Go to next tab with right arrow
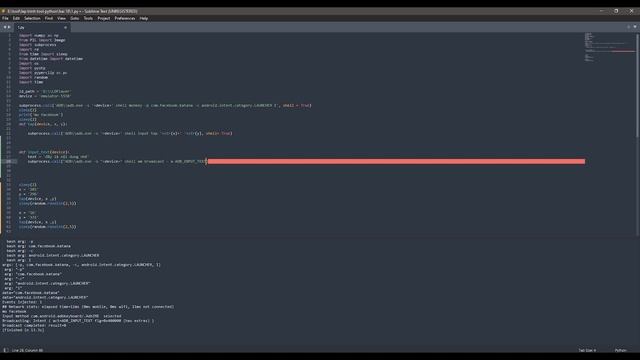This screenshot has width=640, height=360. pos(9,27)
